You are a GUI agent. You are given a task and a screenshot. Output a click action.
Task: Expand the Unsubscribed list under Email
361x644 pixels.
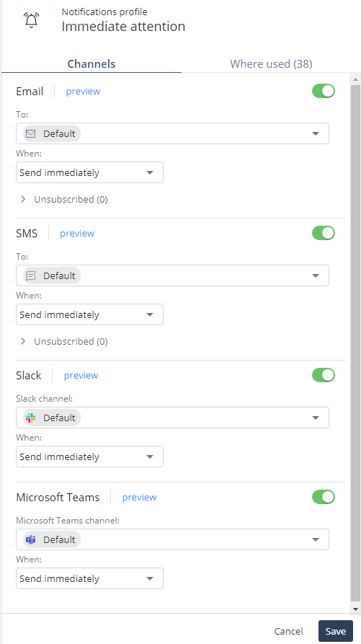64,199
